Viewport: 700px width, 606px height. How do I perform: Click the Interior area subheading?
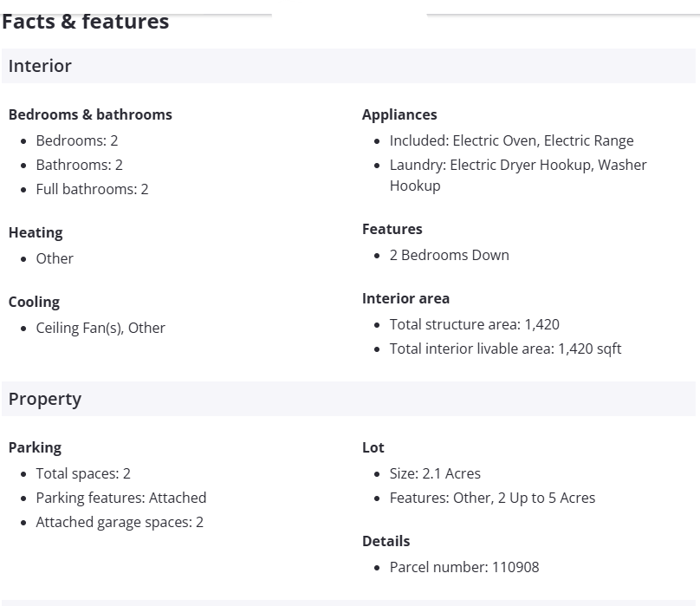point(405,298)
